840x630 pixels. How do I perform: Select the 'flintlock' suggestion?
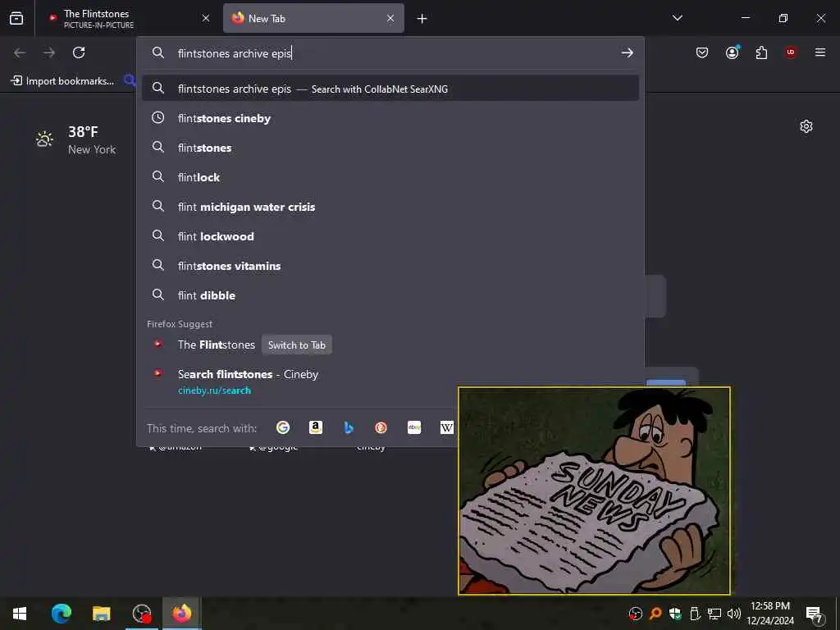390,177
